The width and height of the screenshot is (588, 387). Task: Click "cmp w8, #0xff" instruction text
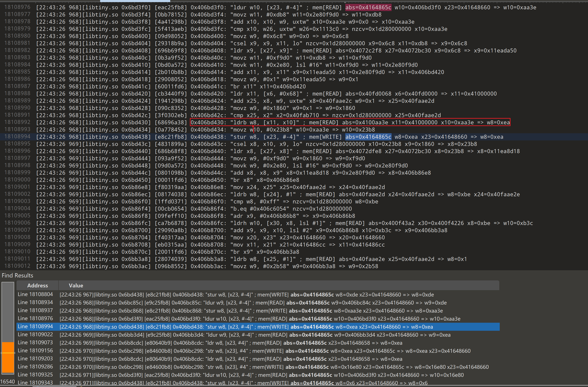pyautogui.click(x=255, y=202)
